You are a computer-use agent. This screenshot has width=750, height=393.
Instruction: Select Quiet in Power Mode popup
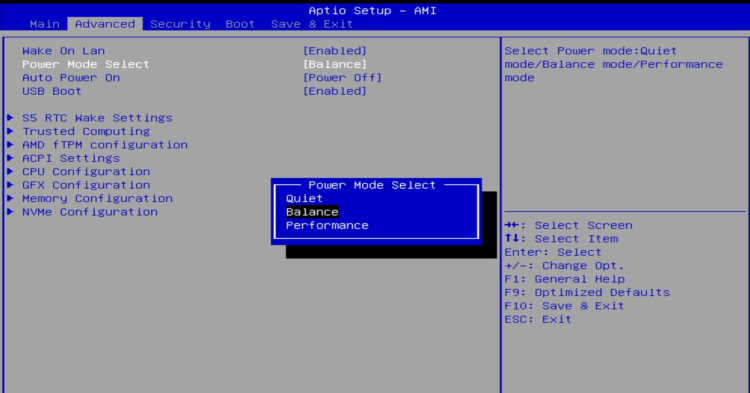(304, 198)
